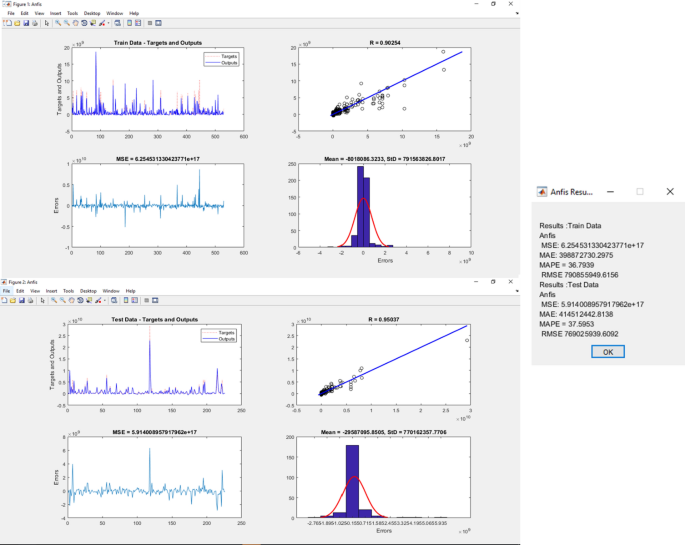This screenshot has height=545, width=685.
Task: Hide Plot Tools in Figure 1 toolbar
Action: [x=150, y=23]
